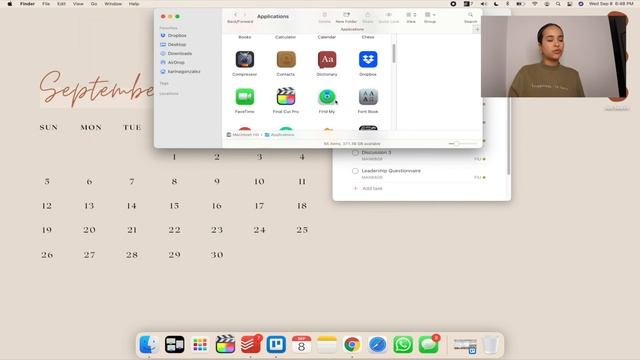Screen dimensions: 640x360
Task: Open the Help menu
Action: click(134, 4)
